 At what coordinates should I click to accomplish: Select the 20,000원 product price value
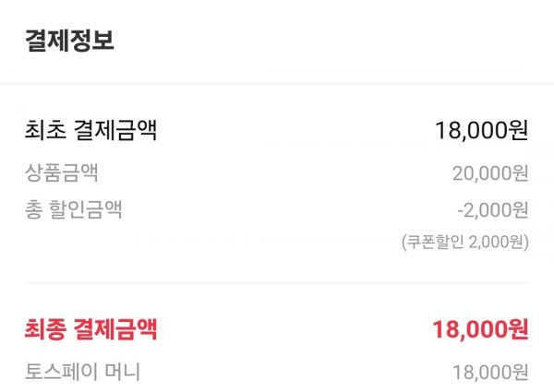coord(490,173)
